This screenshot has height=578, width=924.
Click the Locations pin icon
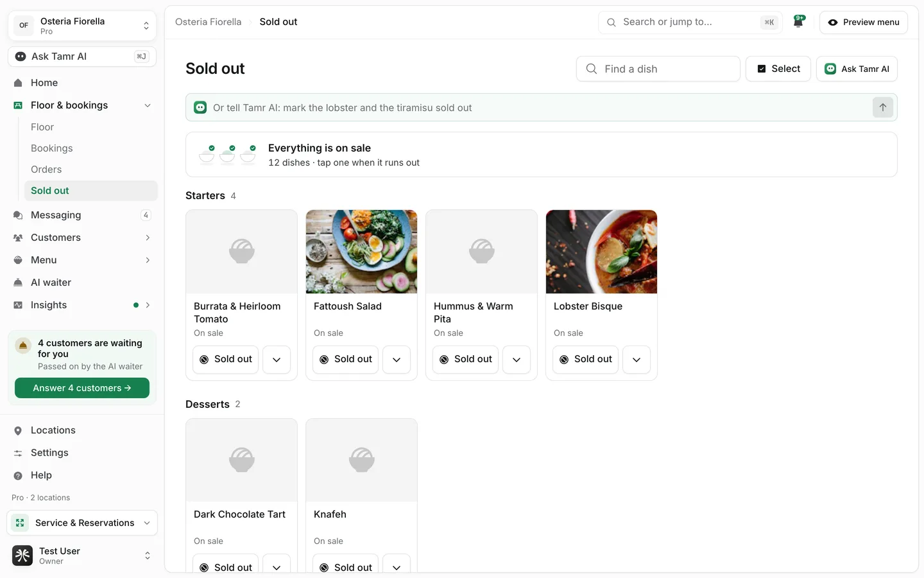point(18,430)
